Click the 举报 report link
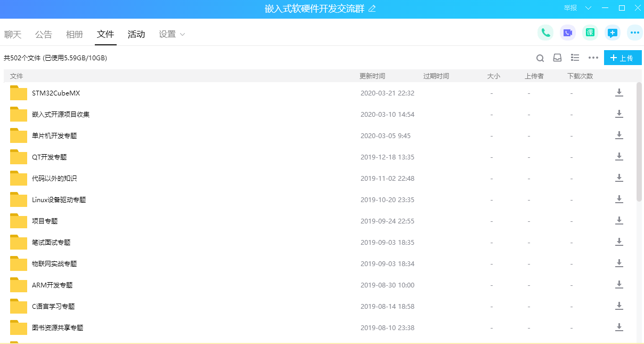Image resolution: width=644 pixels, height=344 pixels. 570,8
